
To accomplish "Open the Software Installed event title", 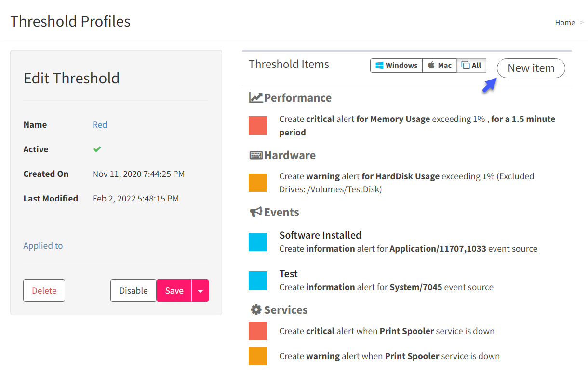I will (321, 235).
